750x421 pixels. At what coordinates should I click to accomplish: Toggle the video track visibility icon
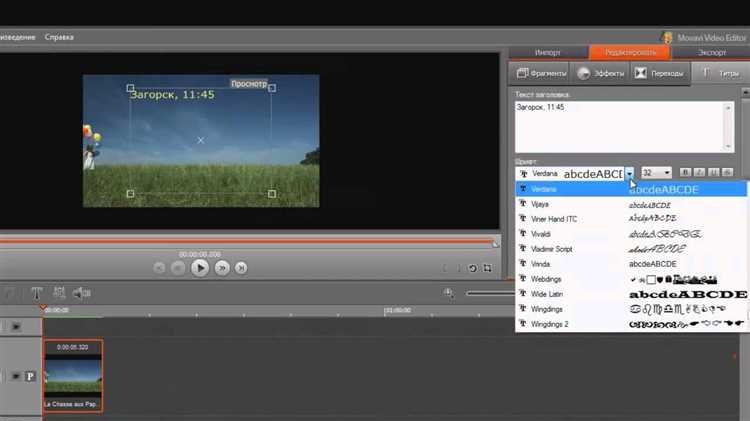point(16,377)
